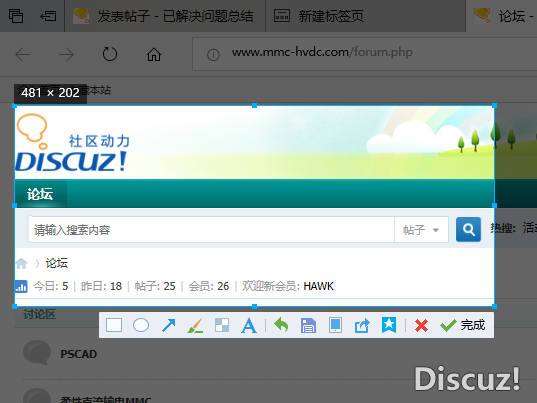Send the screenshot to phone
Screen dimensions: 537x403
[x=335, y=325]
